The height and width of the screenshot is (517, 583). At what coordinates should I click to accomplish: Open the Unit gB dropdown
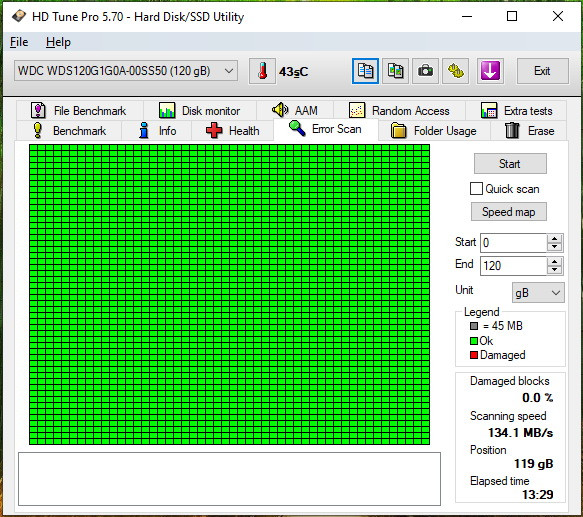[538, 293]
